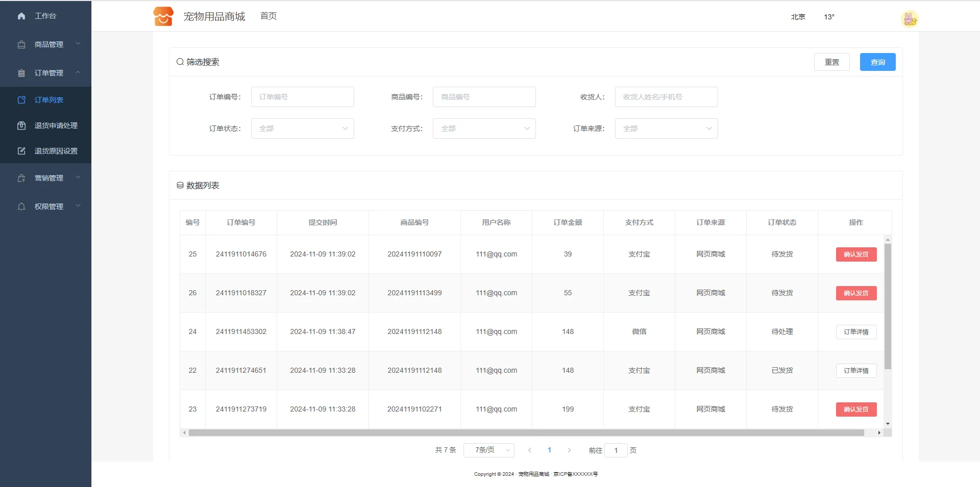
Task: Click the marketing management sidebar icon
Action: pos(21,178)
